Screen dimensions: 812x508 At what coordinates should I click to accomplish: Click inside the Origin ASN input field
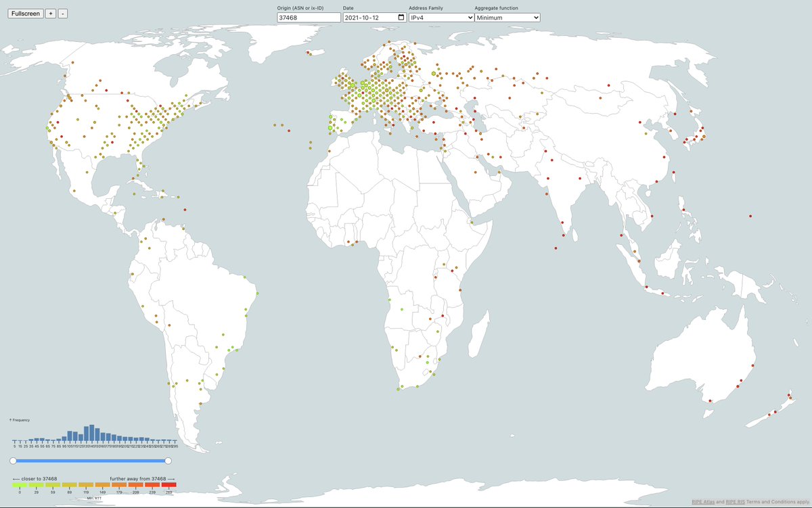(309, 17)
